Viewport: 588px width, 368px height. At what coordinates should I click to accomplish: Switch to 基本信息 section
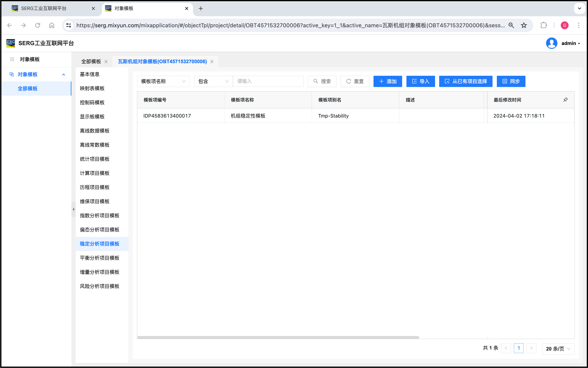pos(89,74)
